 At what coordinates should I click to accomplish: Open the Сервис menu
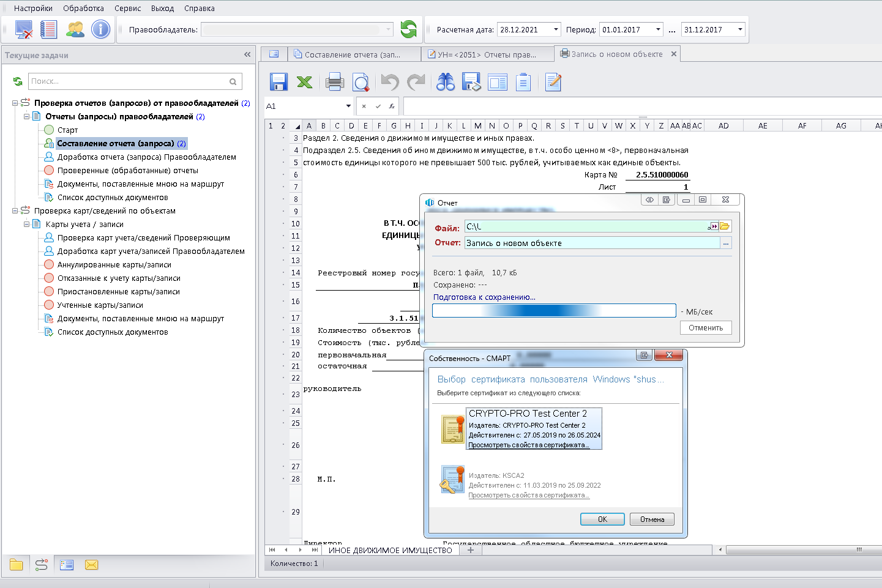tap(127, 9)
